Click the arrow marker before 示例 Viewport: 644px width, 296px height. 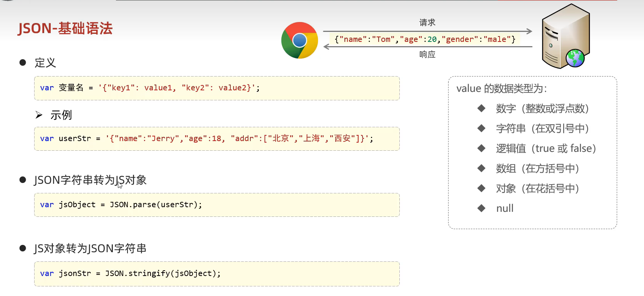[x=39, y=115]
